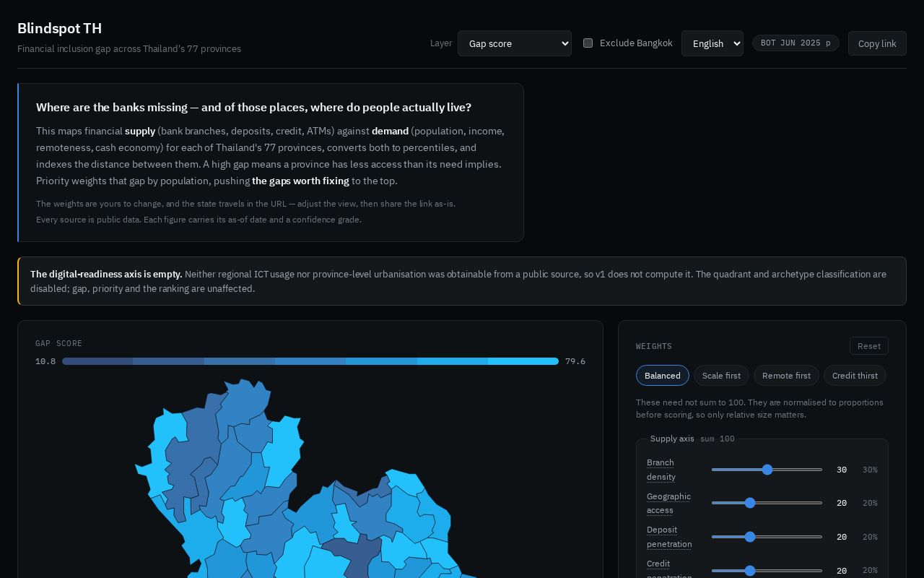Open the English language dropdown
This screenshot has height=578, width=924.
click(x=712, y=43)
